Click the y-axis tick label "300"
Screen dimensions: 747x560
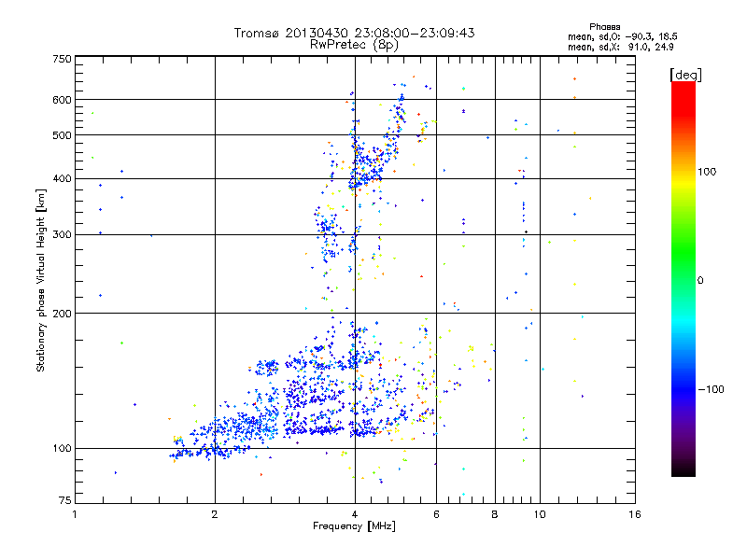[x=62, y=234]
